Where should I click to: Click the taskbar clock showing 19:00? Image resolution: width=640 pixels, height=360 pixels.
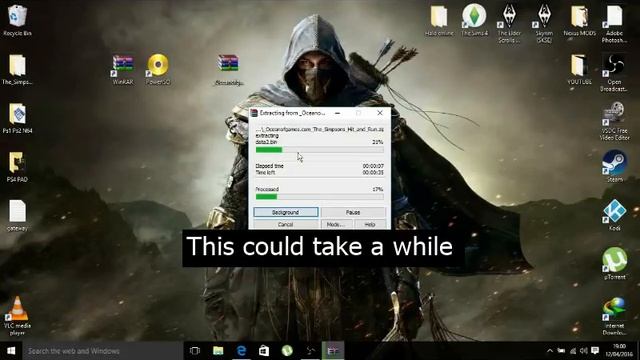(619, 351)
